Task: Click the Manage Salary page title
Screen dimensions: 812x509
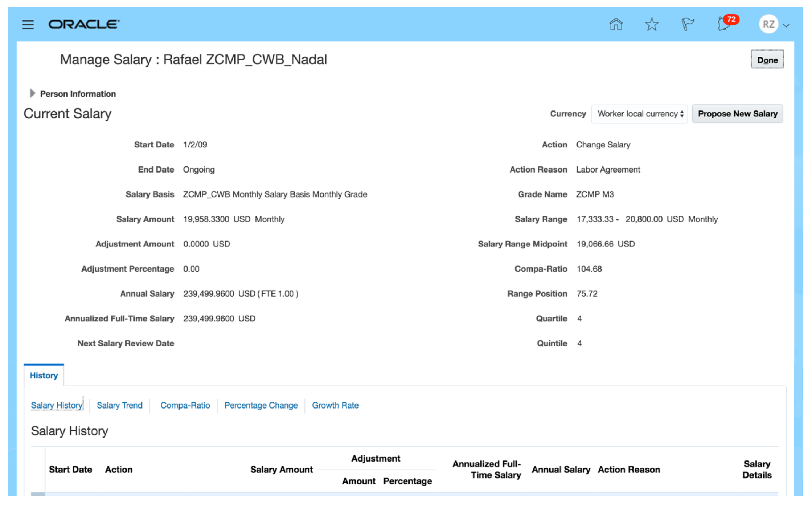Action: click(193, 60)
